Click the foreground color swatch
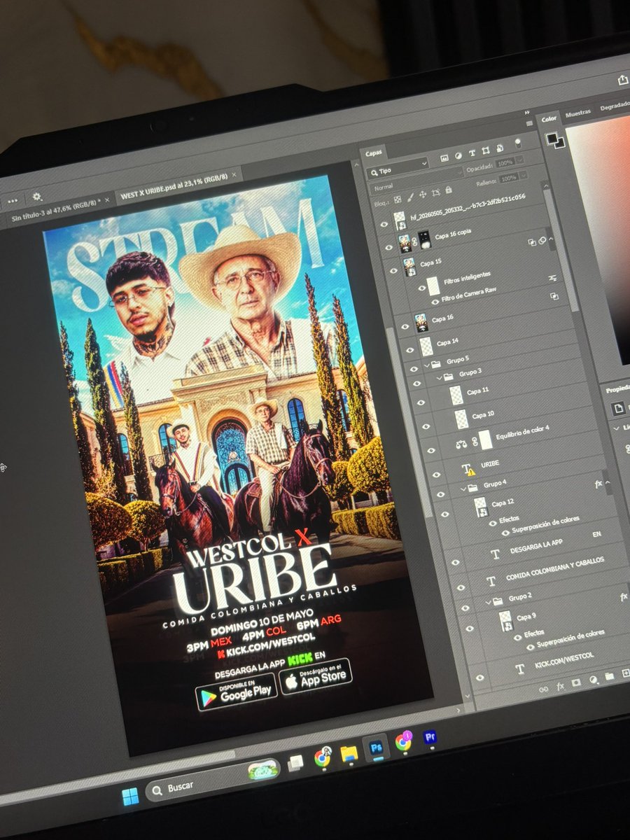Screen dimensions: 630x840 (x=551, y=138)
